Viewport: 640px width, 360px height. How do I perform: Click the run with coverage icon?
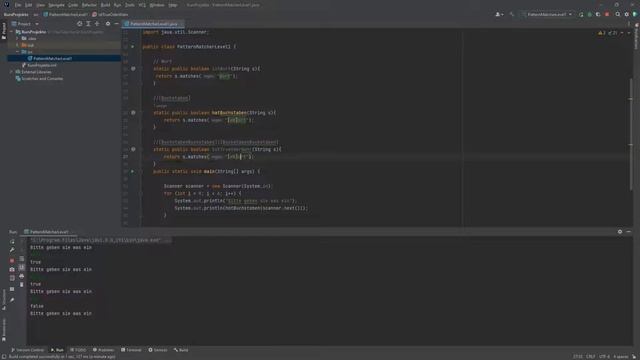[x=598, y=14]
